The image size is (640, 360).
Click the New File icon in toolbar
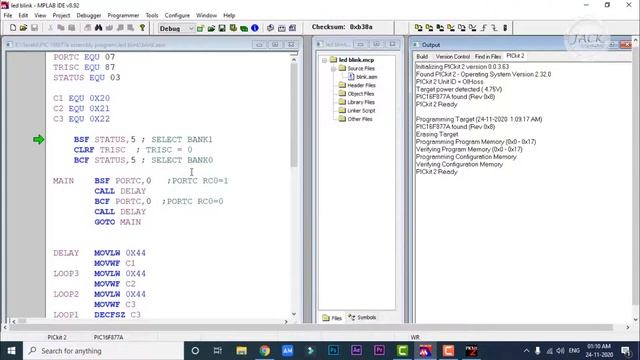pos(13,28)
